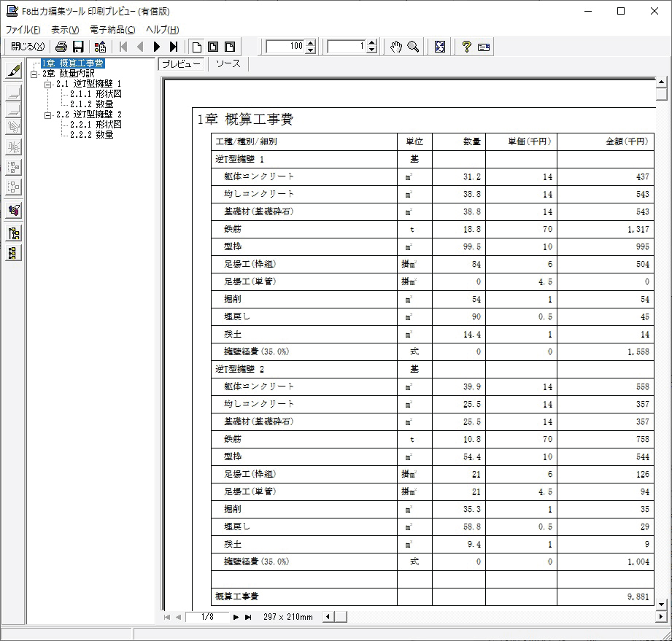Collapse the 2.2 逆T型擁壁 2 tree node
Viewport: 672px width, 641px height.
coord(47,115)
